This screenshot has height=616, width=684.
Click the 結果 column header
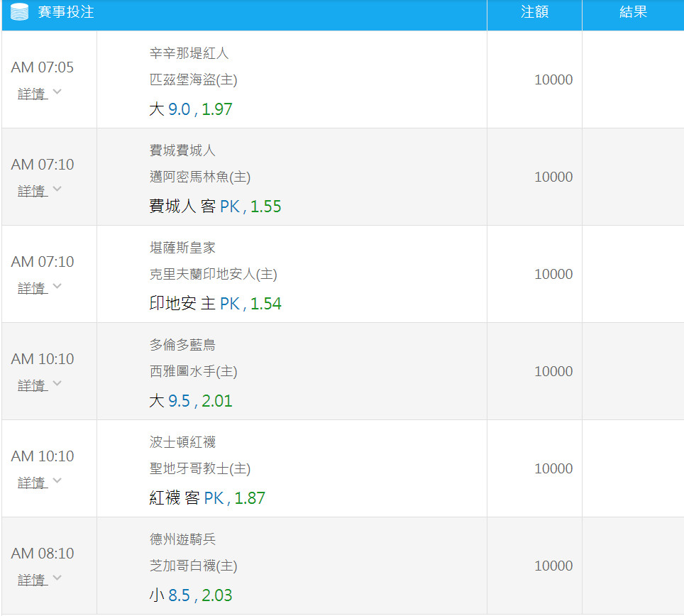[633, 12]
